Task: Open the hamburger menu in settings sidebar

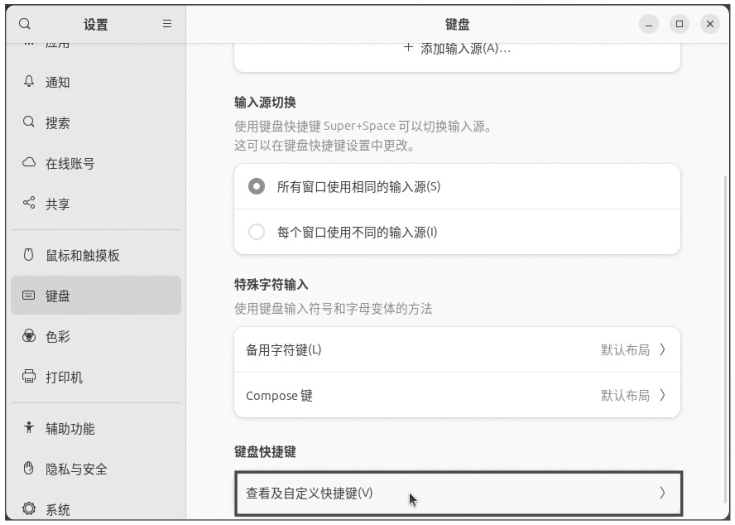Action: [167, 23]
